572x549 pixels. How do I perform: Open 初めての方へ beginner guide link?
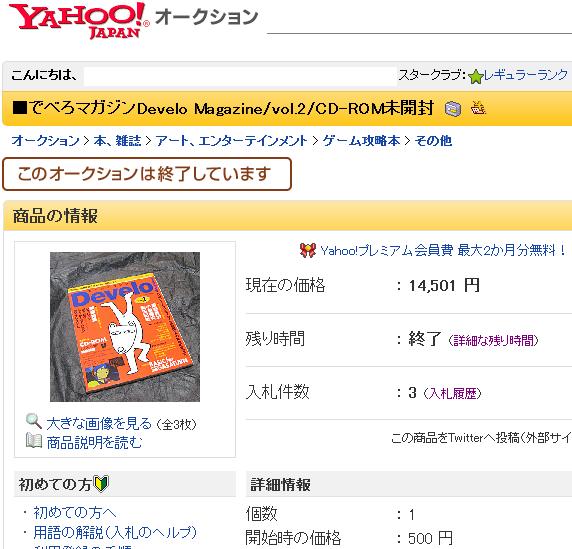pyautogui.click(x=75, y=513)
